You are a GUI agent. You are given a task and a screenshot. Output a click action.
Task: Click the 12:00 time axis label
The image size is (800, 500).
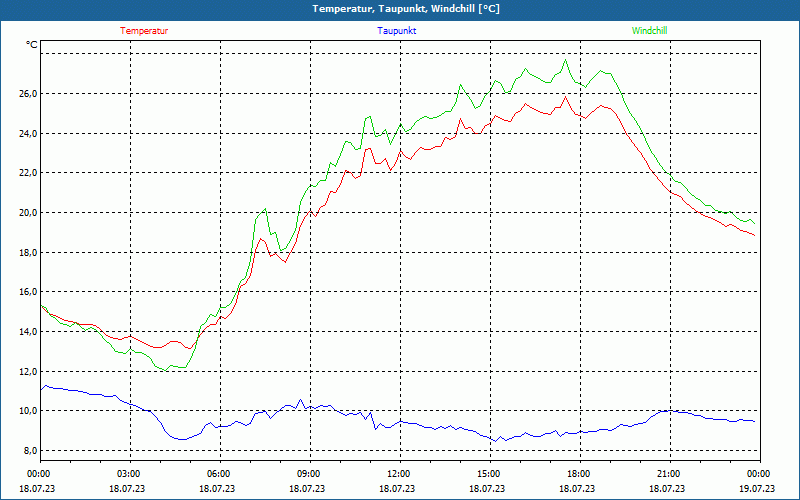point(397,474)
